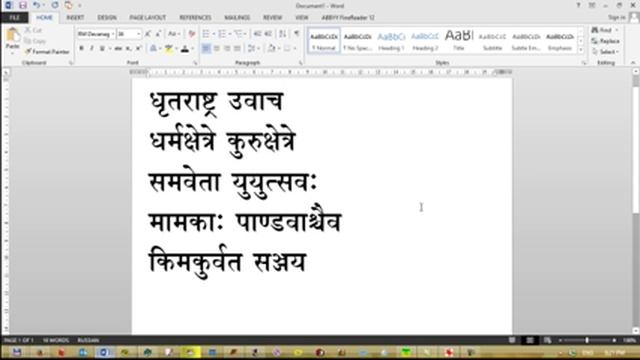640x360 pixels.
Task: Open the Select dropdown in Editing
Action: pyautogui.click(x=606, y=52)
